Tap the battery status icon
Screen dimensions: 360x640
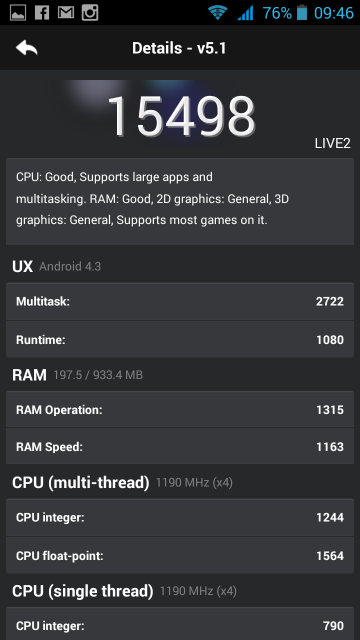point(302,13)
